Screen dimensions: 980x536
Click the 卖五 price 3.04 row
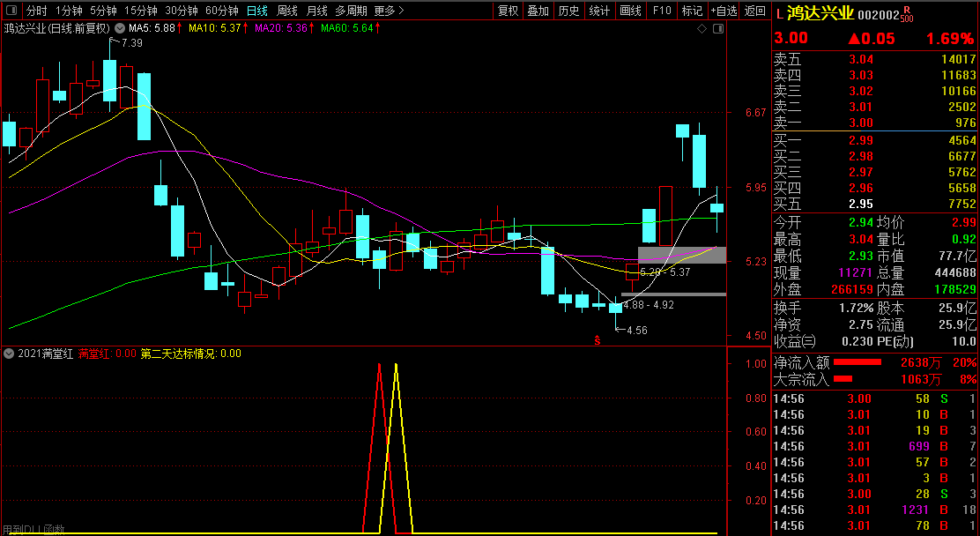[x=874, y=59]
